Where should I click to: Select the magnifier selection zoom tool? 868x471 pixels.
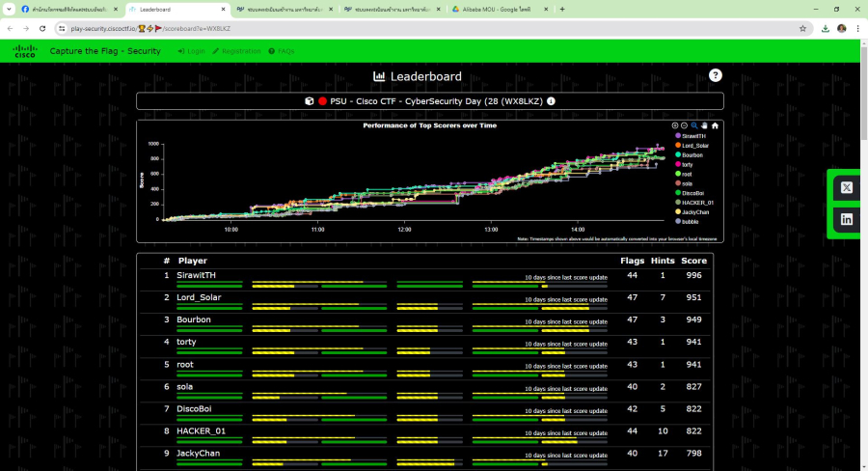coord(694,125)
